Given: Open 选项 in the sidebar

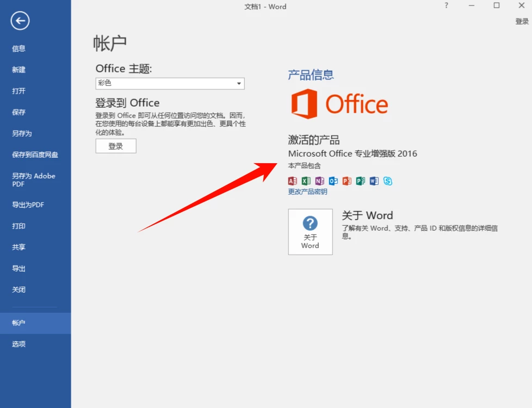Looking at the screenshot, I should point(35,344).
